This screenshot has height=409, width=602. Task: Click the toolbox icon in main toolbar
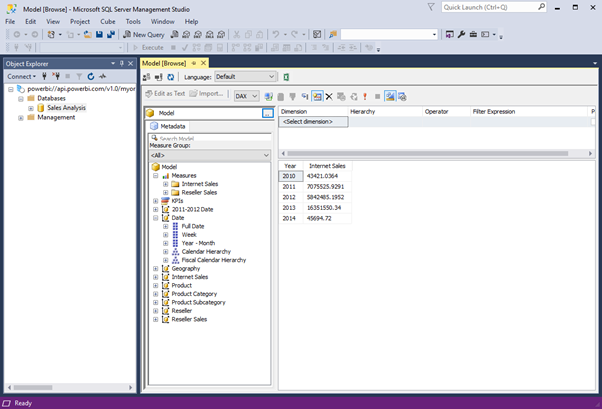pyautogui.click(x=473, y=35)
